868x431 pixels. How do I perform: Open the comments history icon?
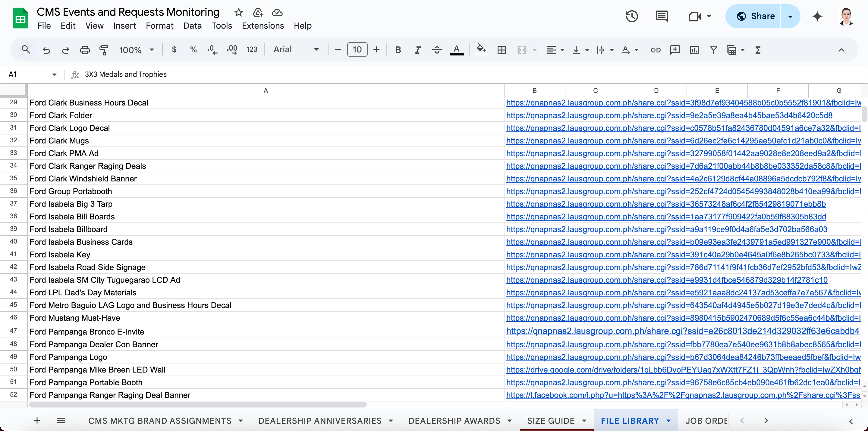pos(662,16)
